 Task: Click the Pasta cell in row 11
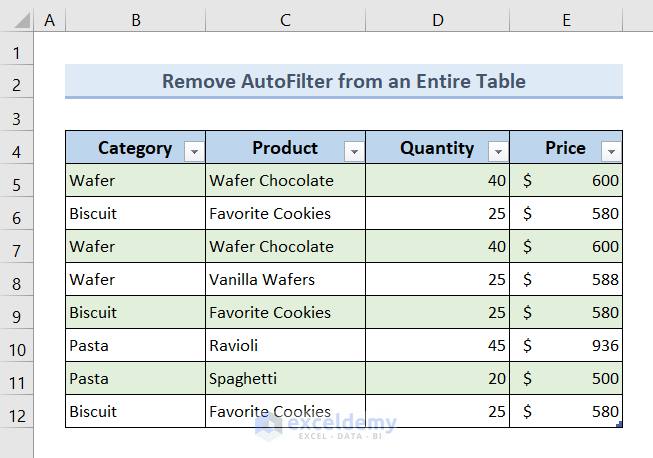click(x=135, y=378)
